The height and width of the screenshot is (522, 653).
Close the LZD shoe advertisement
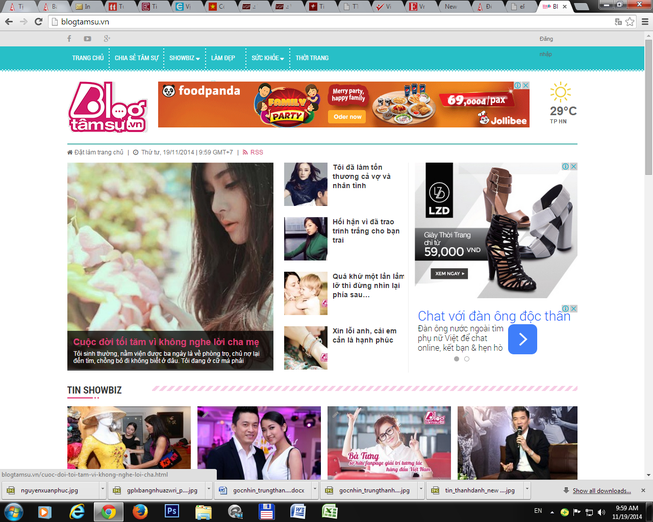(x=573, y=166)
